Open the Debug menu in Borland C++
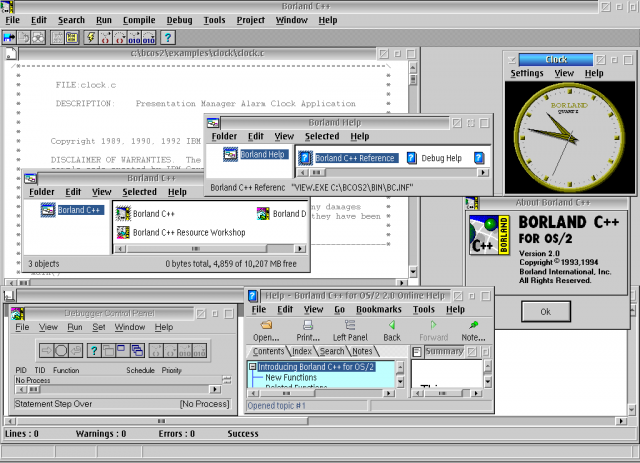640x463 pixels. pos(179,20)
